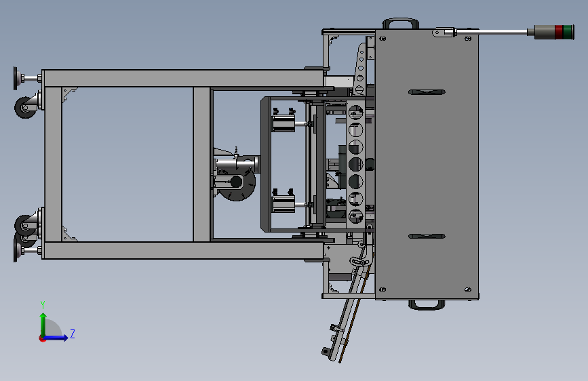This screenshot has width=588, height=381.
Task: Select the large gray cover plate
Action: tap(427, 165)
